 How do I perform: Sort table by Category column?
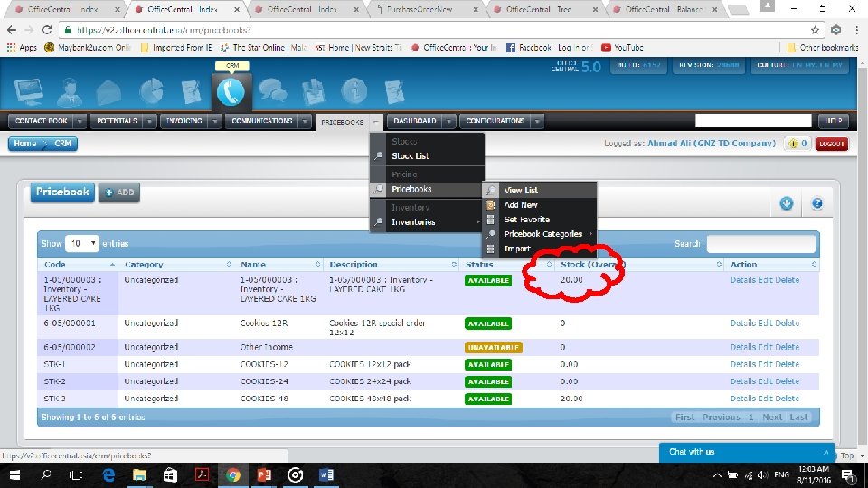click(176, 265)
